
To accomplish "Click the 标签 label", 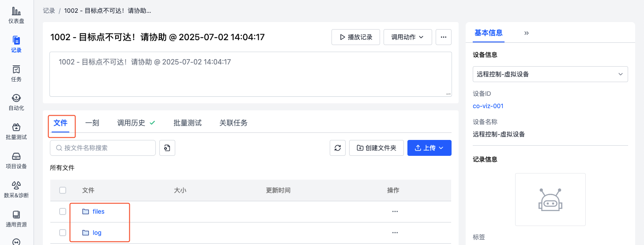I will click(x=479, y=237).
